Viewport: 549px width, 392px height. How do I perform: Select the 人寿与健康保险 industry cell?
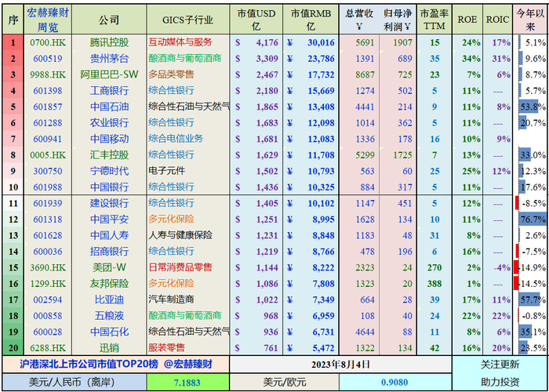188,235
